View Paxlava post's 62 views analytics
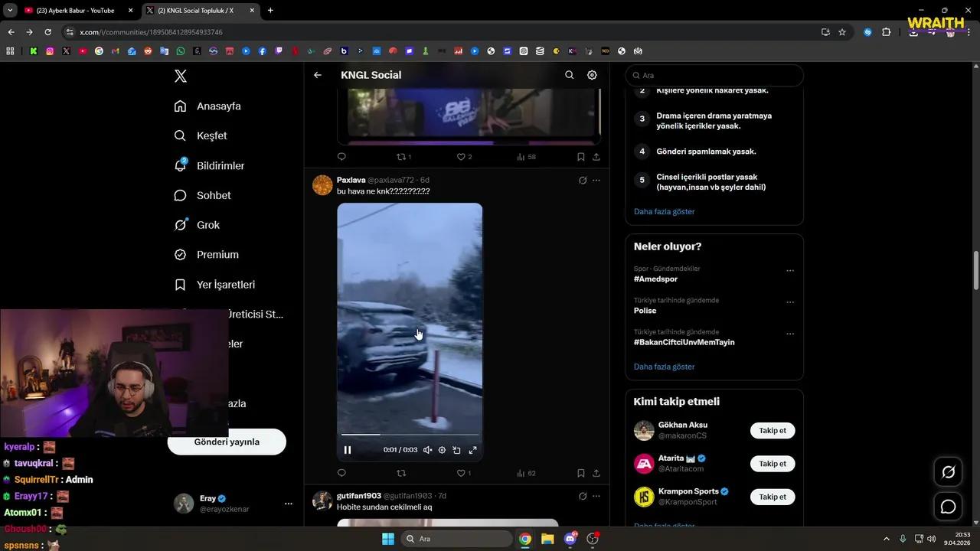Screen dimensions: 980x551 (526, 473)
